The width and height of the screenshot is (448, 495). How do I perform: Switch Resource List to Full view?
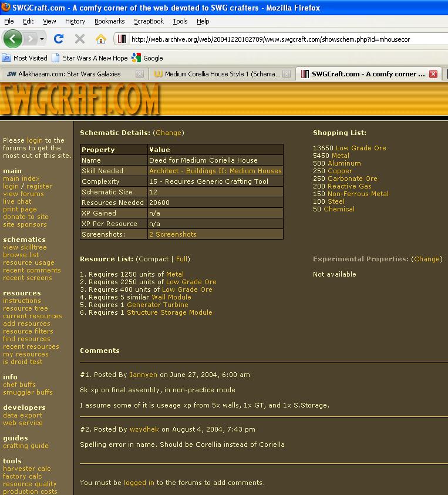pyautogui.click(x=181, y=259)
